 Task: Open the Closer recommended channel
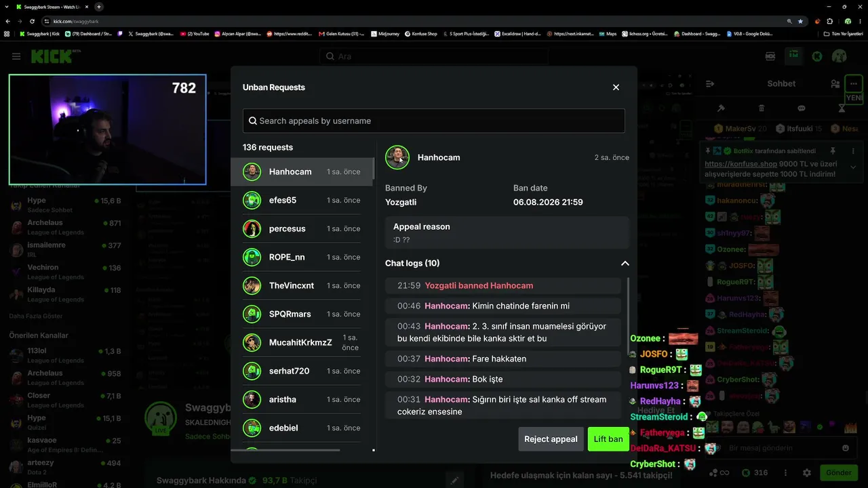pyautogui.click(x=65, y=400)
